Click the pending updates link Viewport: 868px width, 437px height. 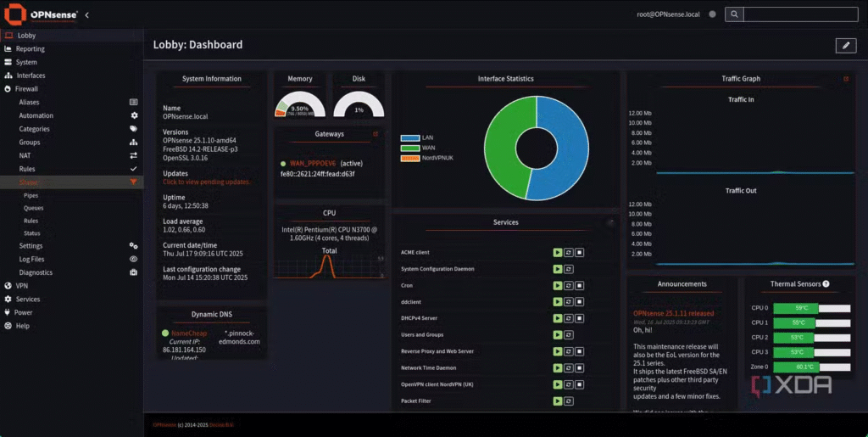[206, 182]
